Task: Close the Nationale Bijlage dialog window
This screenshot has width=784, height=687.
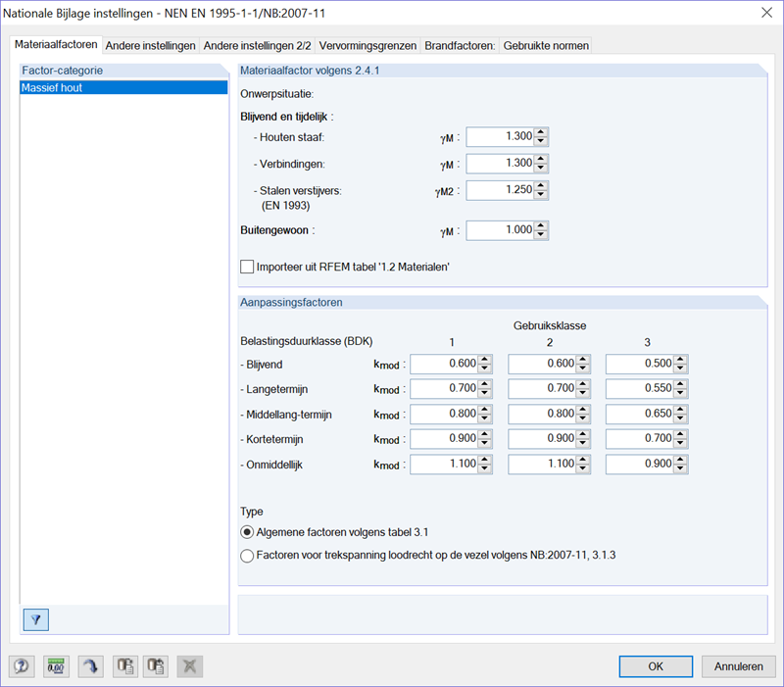Action: (766, 13)
